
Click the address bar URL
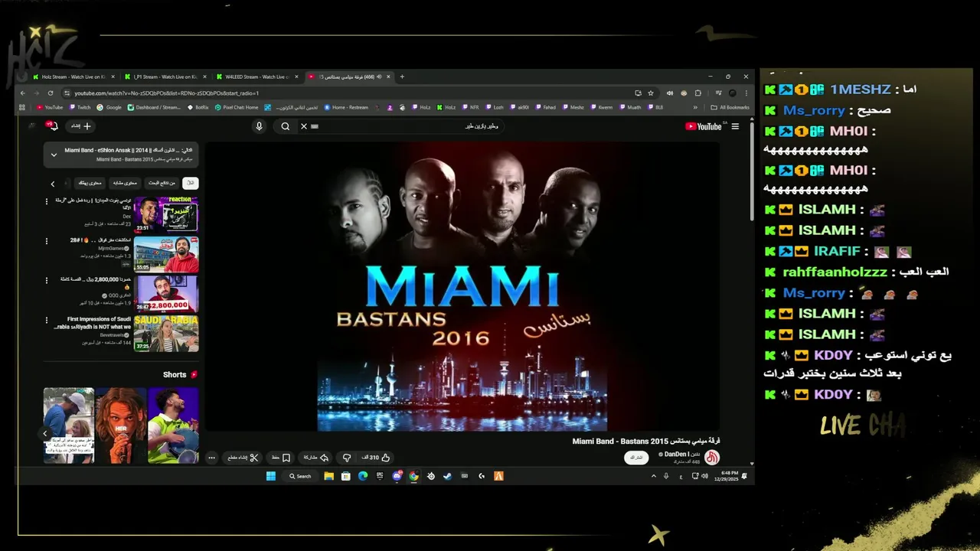167,93
